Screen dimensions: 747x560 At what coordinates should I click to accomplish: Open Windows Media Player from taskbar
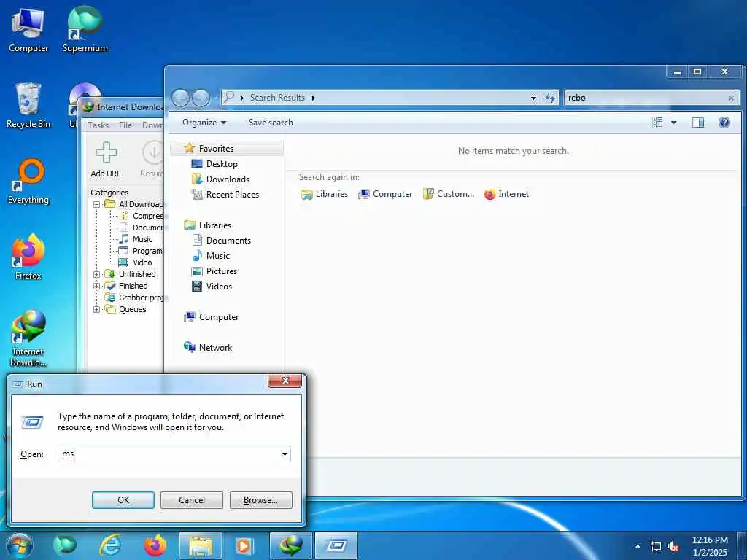coord(244,545)
